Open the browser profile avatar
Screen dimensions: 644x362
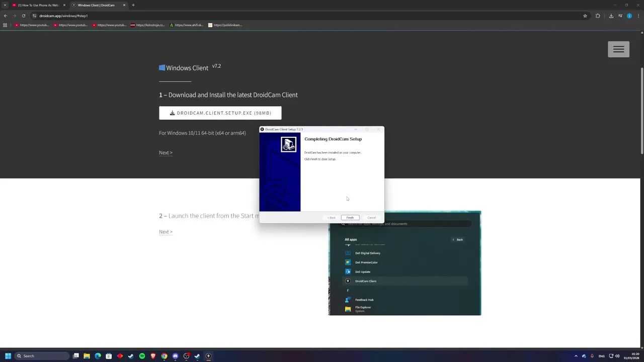point(629,16)
